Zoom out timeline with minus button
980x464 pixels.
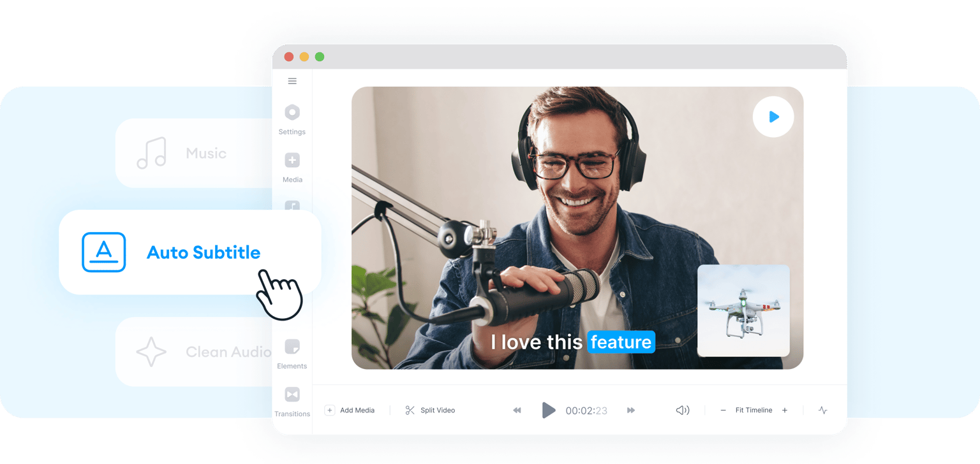(723, 410)
